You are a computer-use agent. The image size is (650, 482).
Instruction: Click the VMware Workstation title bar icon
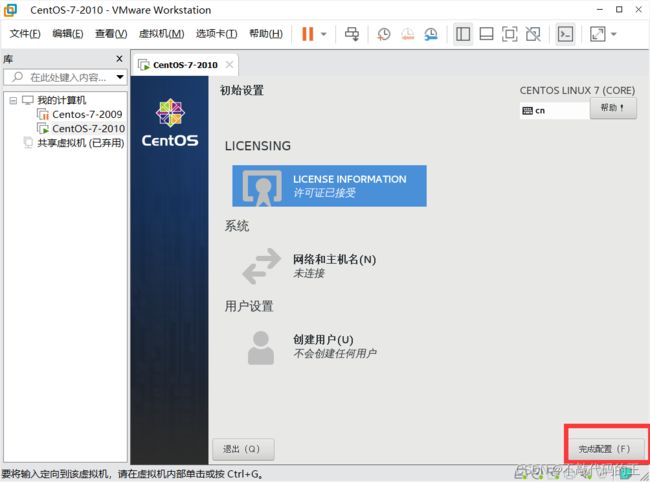(x=10, y=10)
